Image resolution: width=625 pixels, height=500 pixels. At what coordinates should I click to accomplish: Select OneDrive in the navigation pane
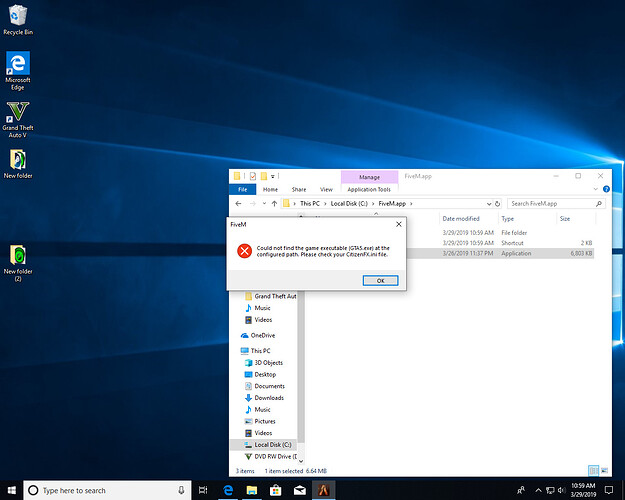(263, 335)
